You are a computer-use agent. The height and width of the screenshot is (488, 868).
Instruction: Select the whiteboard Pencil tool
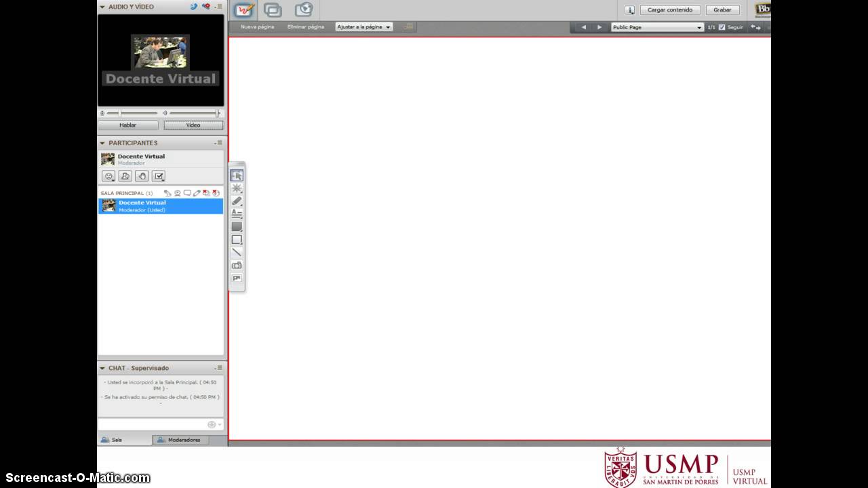(x=237, y=201)
